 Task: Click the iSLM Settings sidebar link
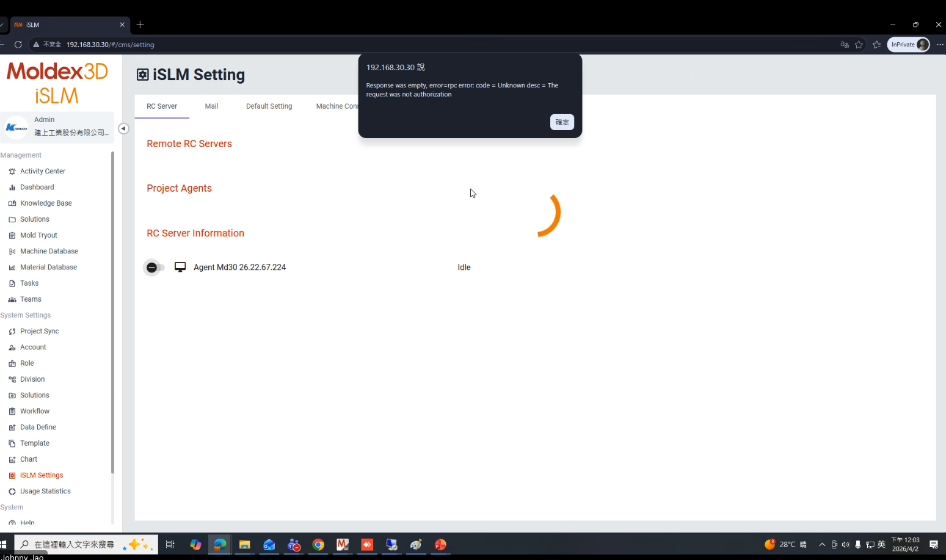42,475
